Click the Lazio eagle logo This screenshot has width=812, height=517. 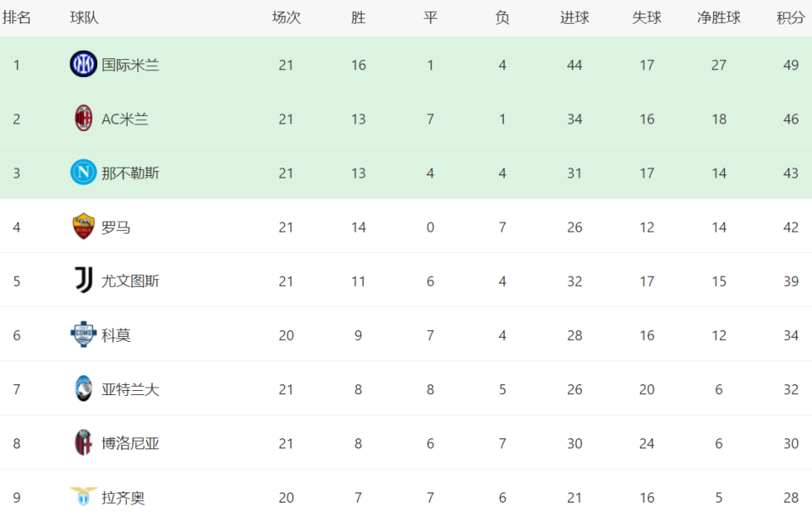[x=83, y=497]
